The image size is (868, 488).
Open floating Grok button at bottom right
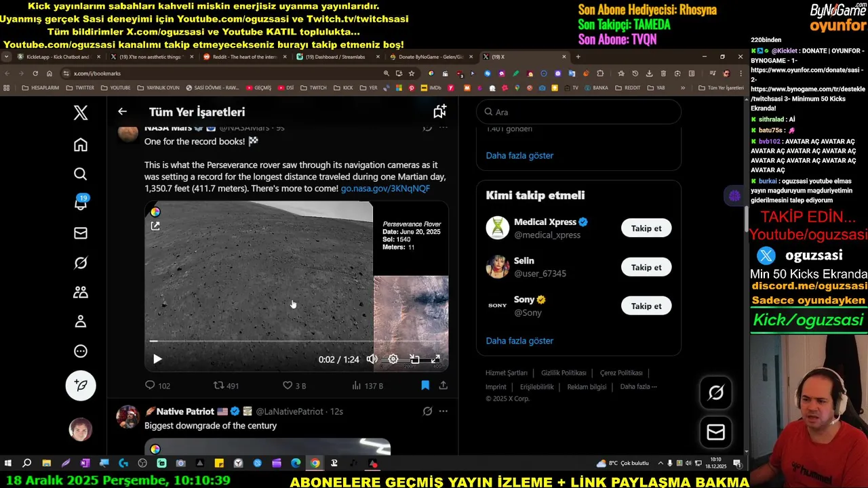pos(716,393)
